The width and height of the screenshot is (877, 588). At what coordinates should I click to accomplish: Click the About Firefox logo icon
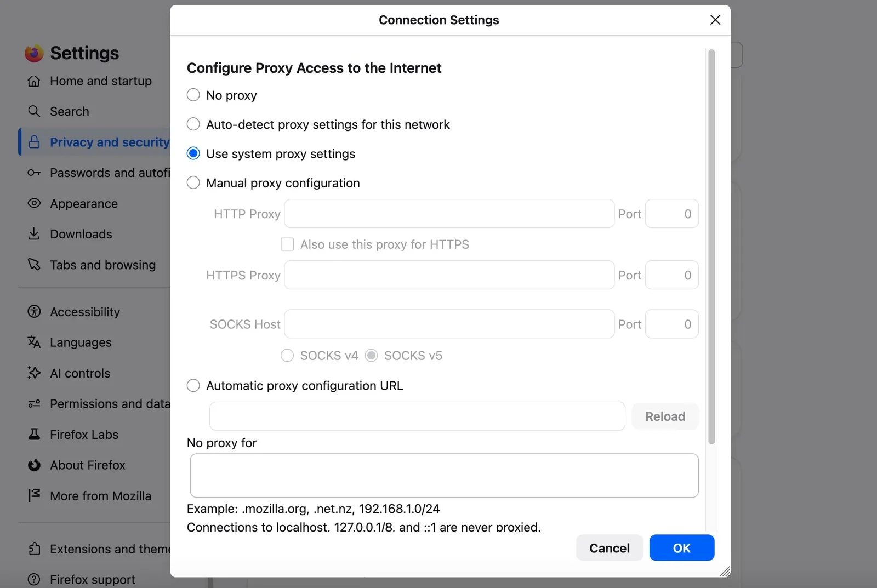tap(34, 465)
